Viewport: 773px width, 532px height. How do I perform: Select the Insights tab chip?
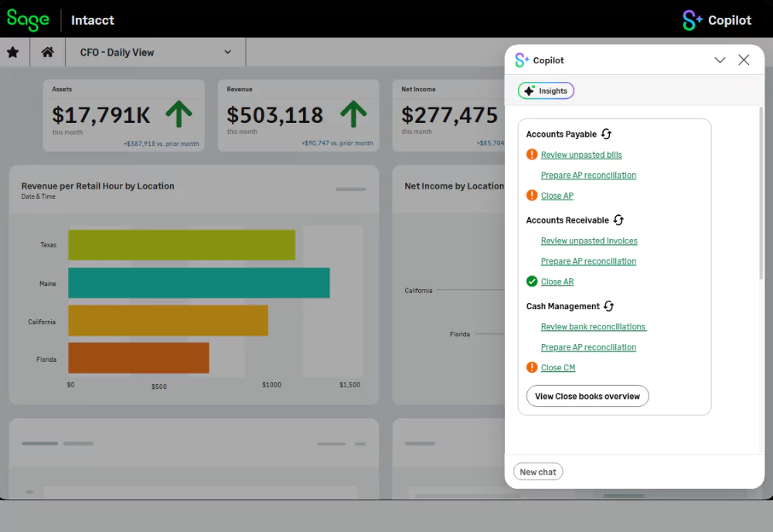click(x=546, y=91)
